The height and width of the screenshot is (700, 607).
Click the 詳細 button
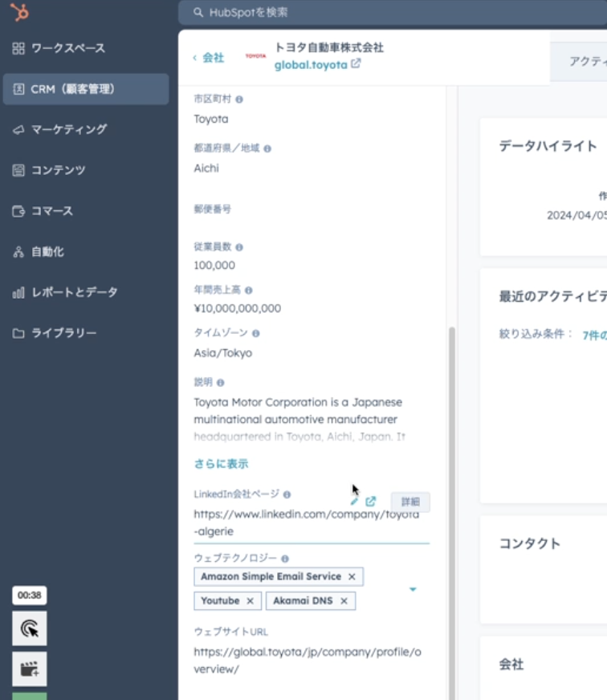coord(410,502)
